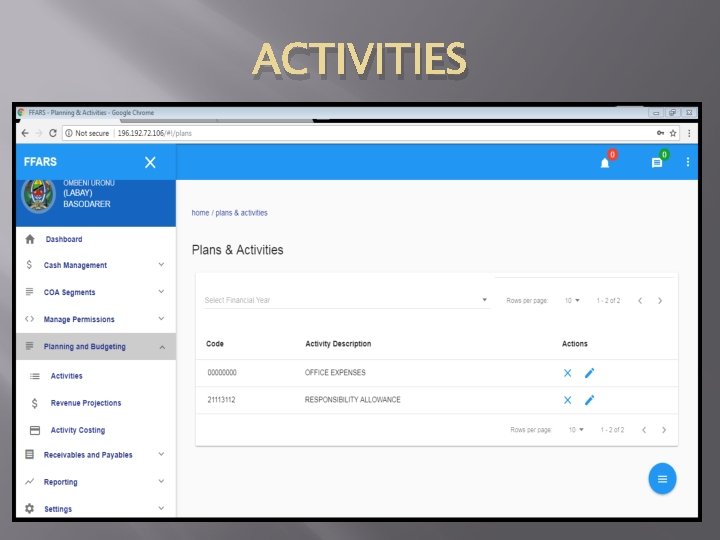Select code 00000000 cell
This screenshot has height=540, width=720.
click(222, 372)
